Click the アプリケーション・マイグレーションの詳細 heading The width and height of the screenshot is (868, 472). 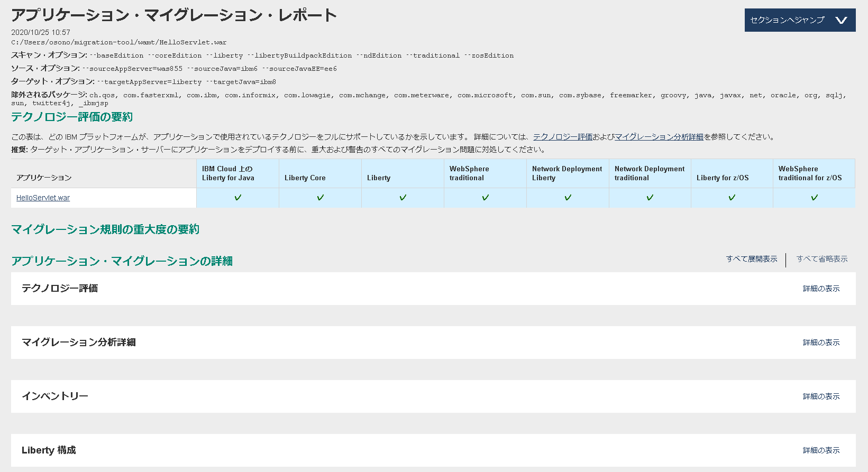pyautogui.click(x=122, y=261)
